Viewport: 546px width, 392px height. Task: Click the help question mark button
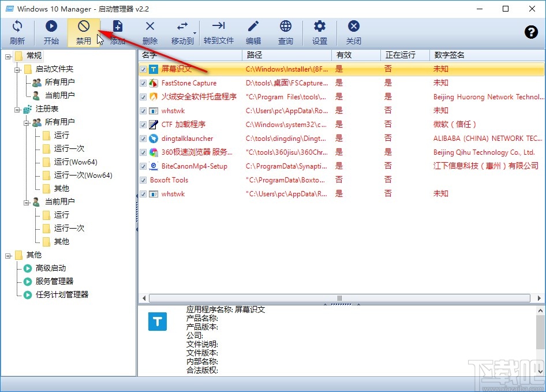[x=531, y=32]
